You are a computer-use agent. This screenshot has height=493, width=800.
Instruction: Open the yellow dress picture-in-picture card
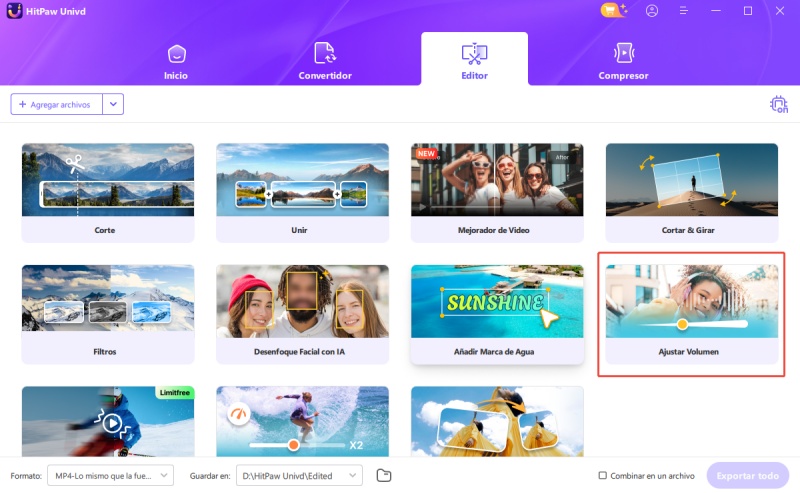click(x=497, y=422)
